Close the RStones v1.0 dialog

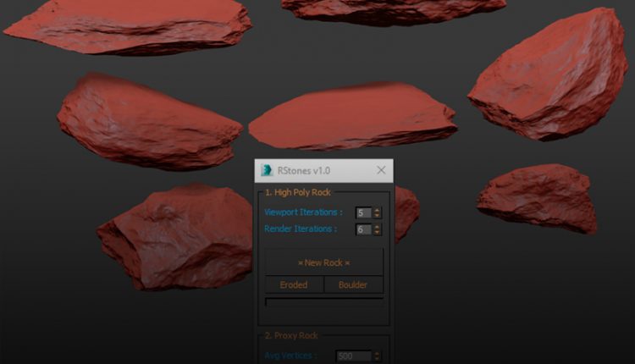[x=381, y=170]
